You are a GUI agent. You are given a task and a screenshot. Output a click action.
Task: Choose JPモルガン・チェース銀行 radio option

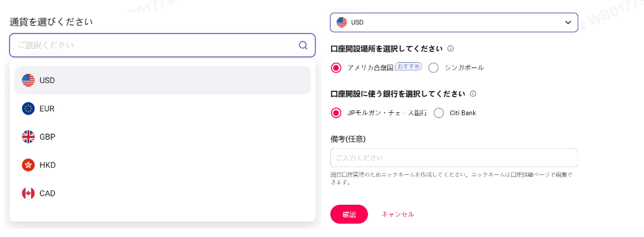(x=336, y=113)
